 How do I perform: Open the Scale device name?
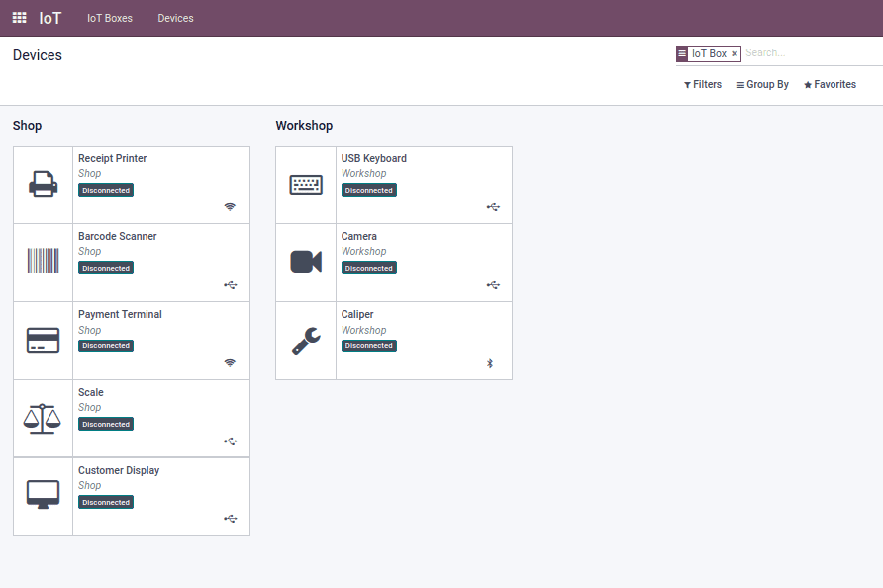[x=91, y=392]
